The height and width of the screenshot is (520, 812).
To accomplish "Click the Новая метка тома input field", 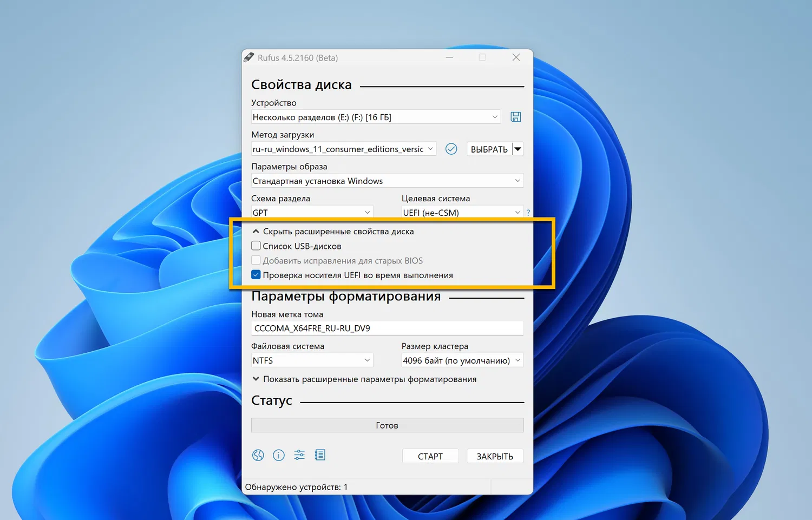I will coord(387,328).
